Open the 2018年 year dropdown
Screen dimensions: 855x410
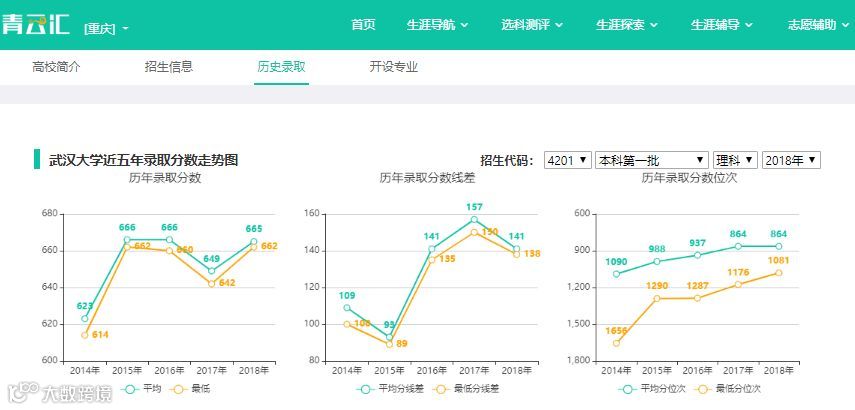click(791, 160)
